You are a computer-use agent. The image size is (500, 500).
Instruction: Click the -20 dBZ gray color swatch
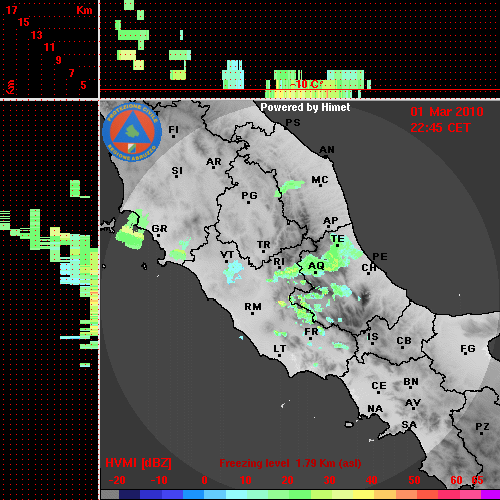110,495
